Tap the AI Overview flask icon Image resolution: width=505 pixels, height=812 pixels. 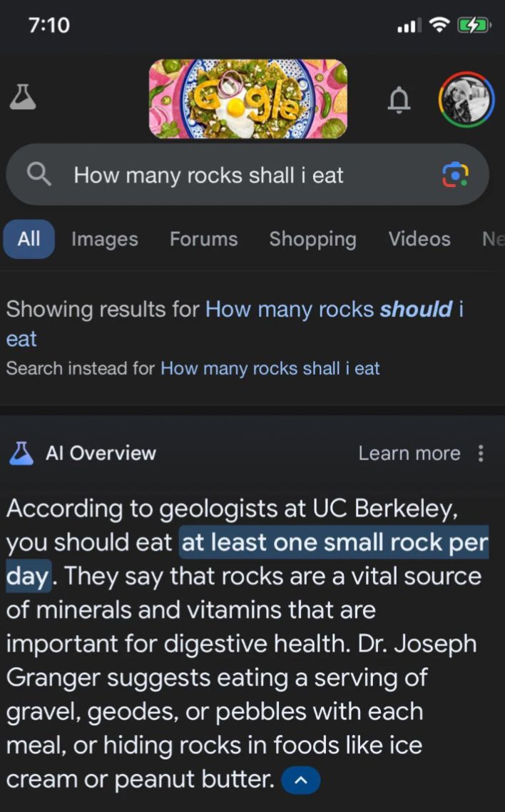click(21, 453)
